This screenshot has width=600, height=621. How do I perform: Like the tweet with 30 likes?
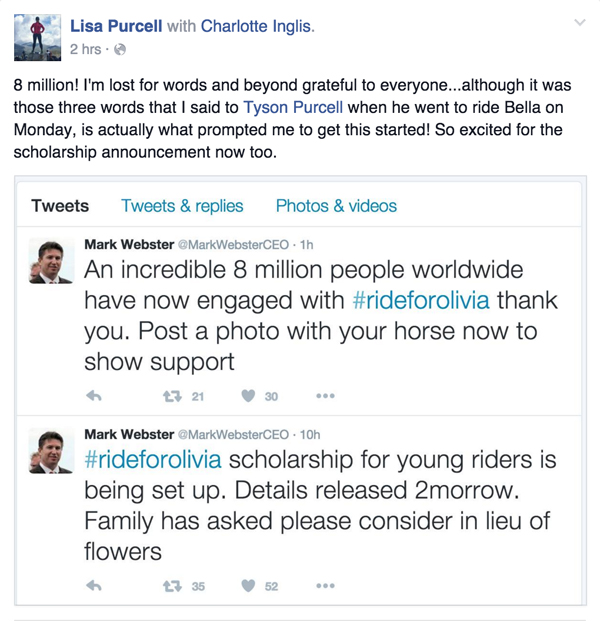click(248, 396)
